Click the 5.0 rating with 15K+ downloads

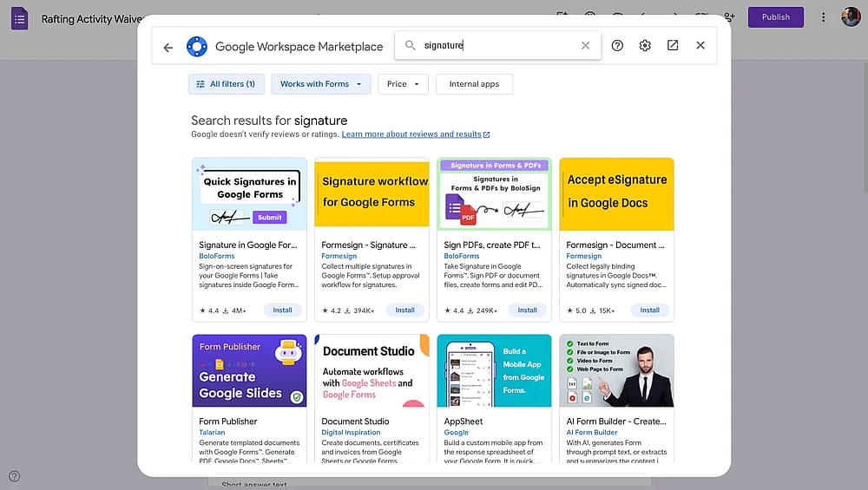click(590, 310)
